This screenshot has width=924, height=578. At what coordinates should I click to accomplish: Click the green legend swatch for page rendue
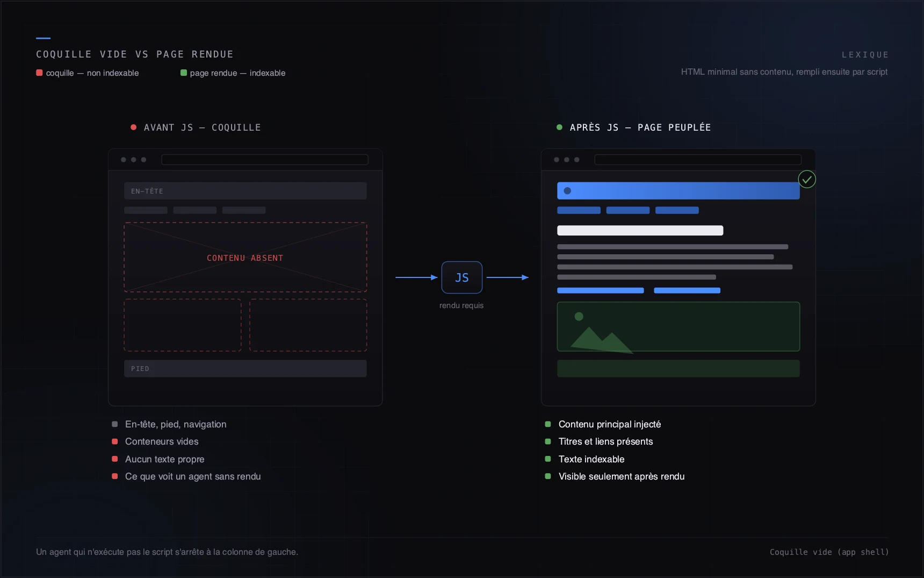[x=184, y=73]
